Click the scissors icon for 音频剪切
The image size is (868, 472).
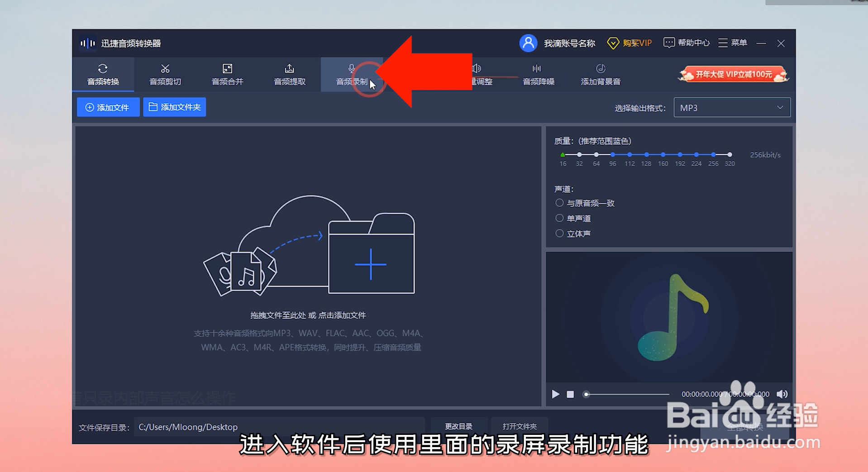165,68
